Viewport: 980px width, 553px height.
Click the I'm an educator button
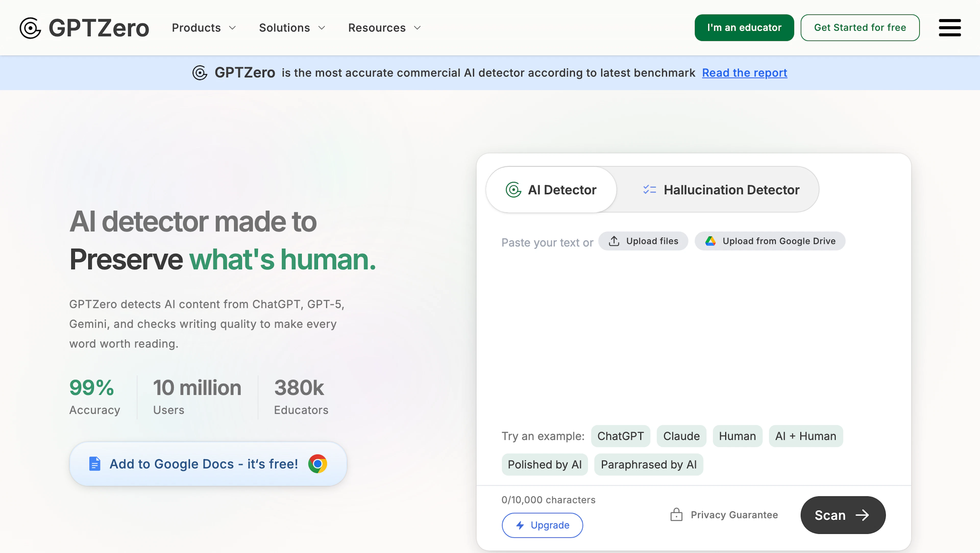744,27
